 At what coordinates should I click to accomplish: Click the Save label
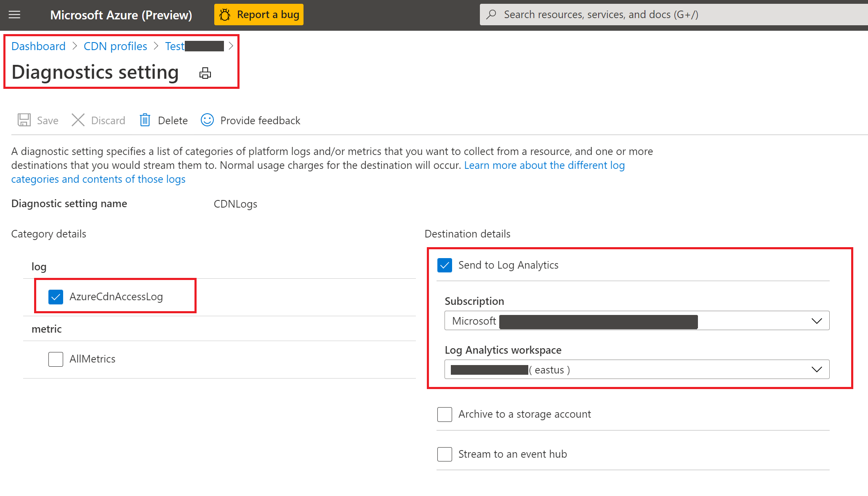tap(48, 120)
